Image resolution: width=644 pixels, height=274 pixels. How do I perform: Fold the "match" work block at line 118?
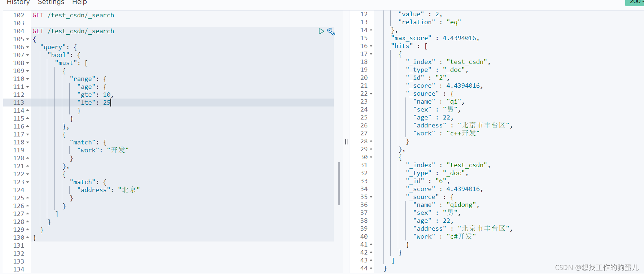[27, 143]
